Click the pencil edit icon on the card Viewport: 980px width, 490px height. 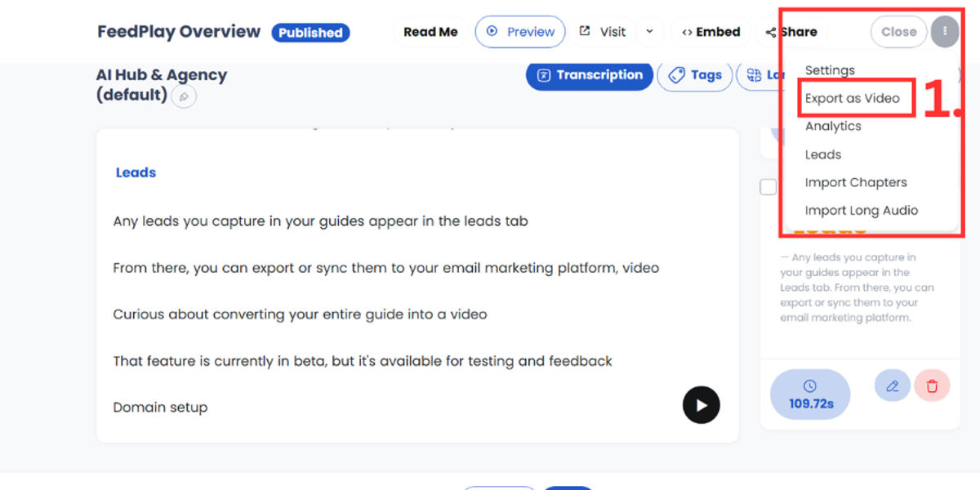pyautogui.click(x=892, y=385)
